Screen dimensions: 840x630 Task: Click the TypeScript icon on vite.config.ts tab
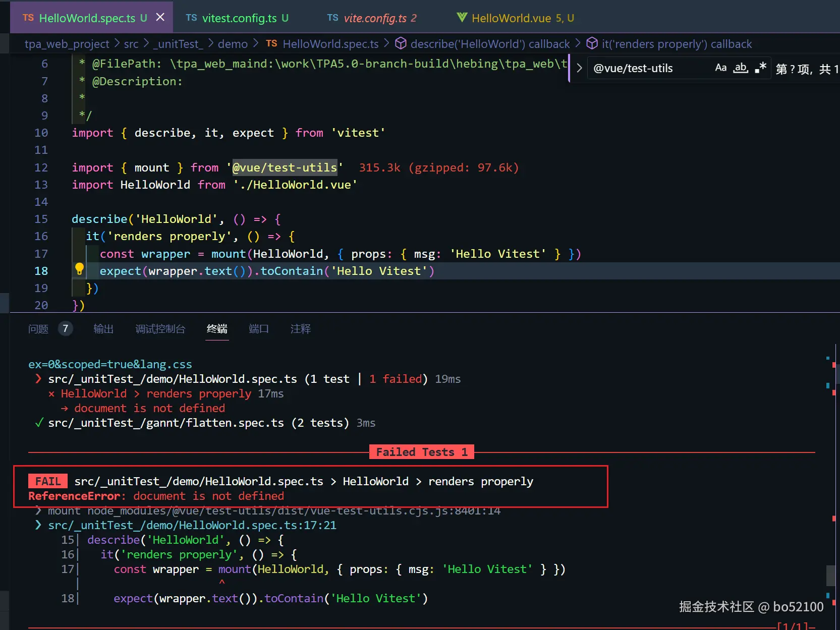click(332, 18)
